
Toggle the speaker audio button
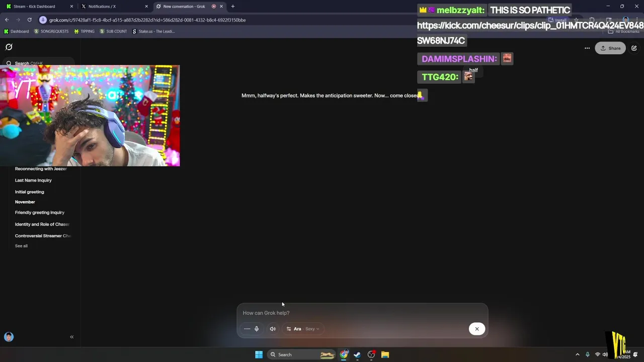[273, 329]
